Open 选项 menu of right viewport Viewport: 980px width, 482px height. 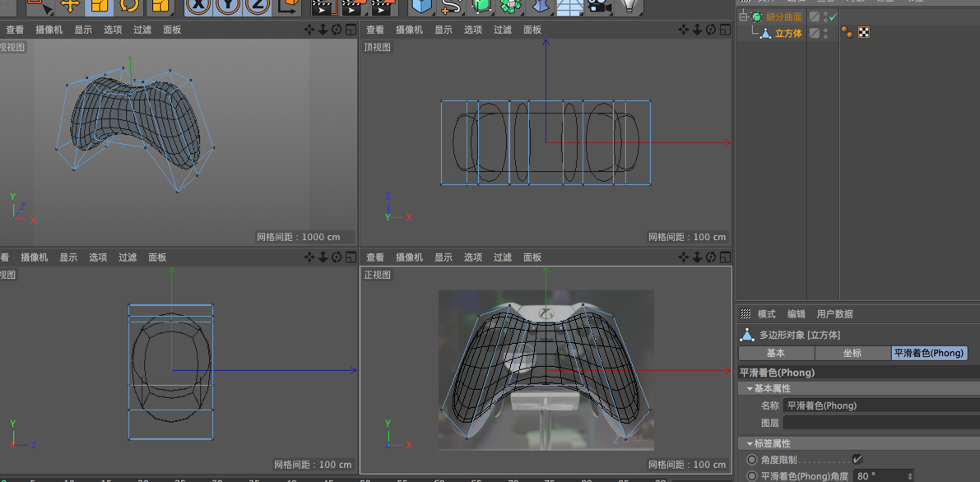click(97, 257)
